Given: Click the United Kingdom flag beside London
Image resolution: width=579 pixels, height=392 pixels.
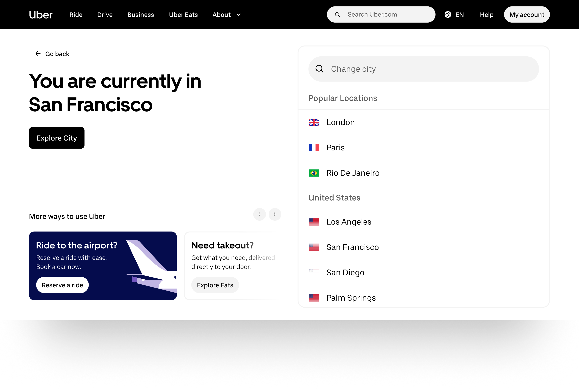Looking at the screenshot, I should (x=314, y=122).
